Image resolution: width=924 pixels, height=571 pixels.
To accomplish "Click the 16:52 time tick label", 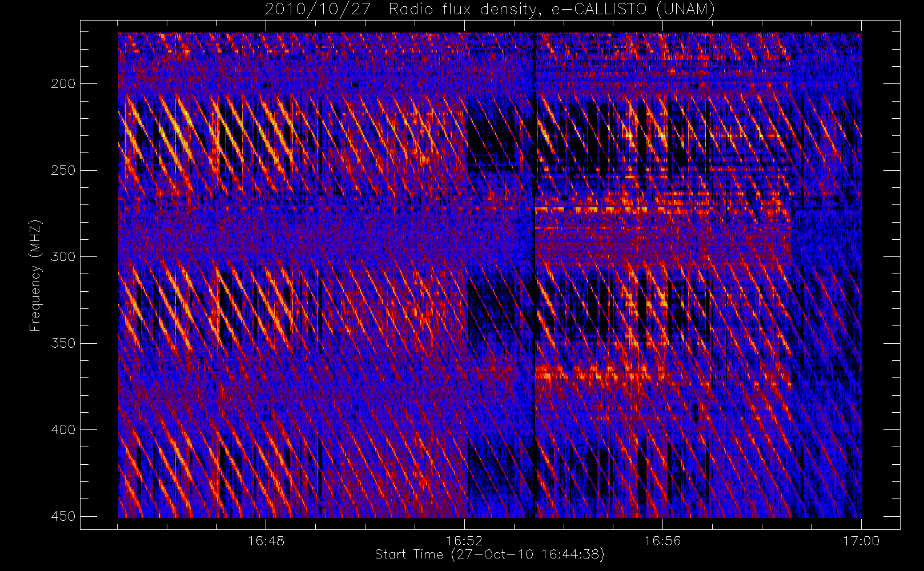I will (464, 540).
